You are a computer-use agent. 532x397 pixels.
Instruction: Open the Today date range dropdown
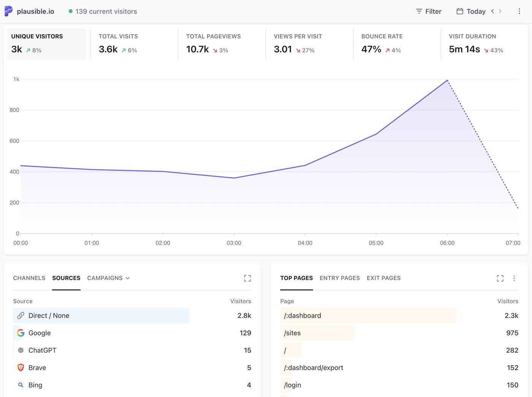[x=471, y=11]
